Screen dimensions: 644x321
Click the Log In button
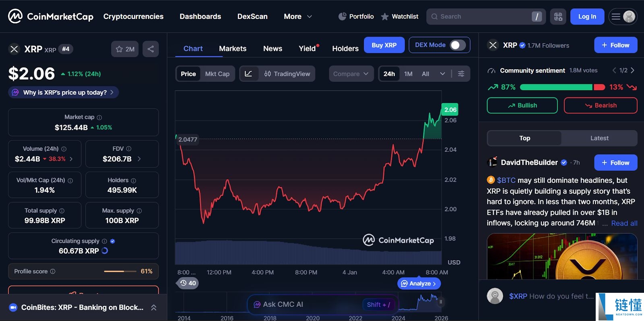pos(587,17)
